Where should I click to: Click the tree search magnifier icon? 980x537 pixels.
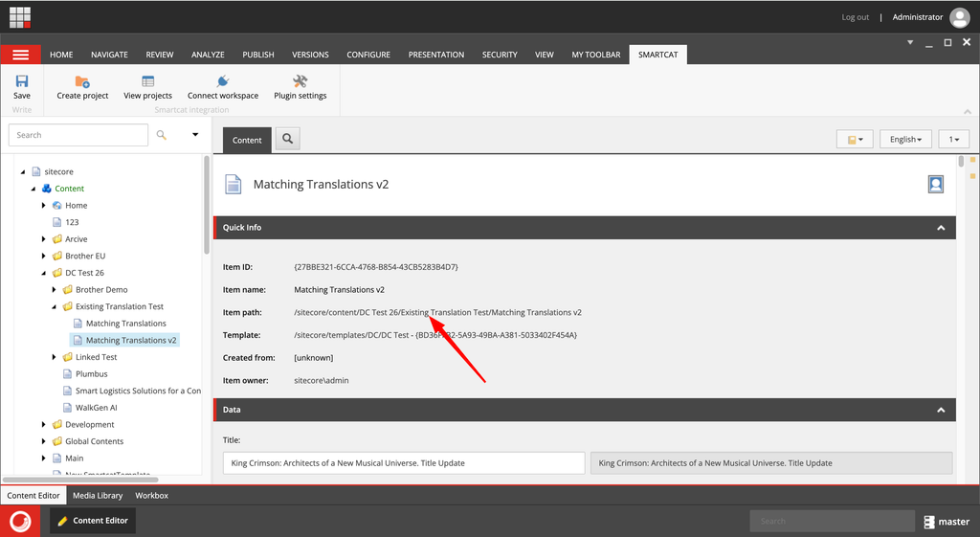pos(161,134)
